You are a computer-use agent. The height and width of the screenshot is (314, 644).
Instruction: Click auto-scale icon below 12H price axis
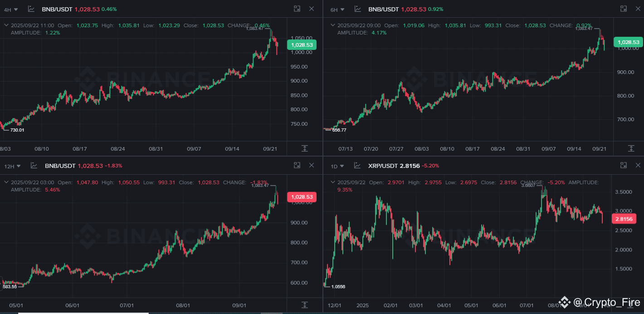tap(304, 305)
